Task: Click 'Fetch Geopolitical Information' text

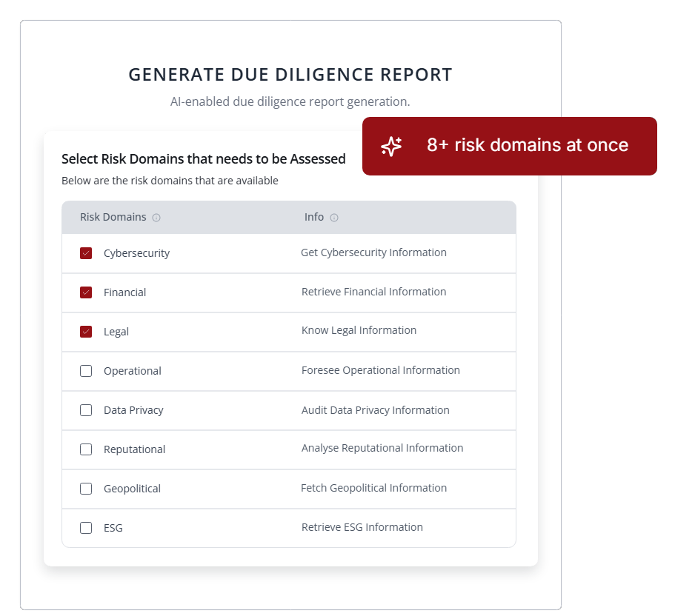Action: [373, 488]
